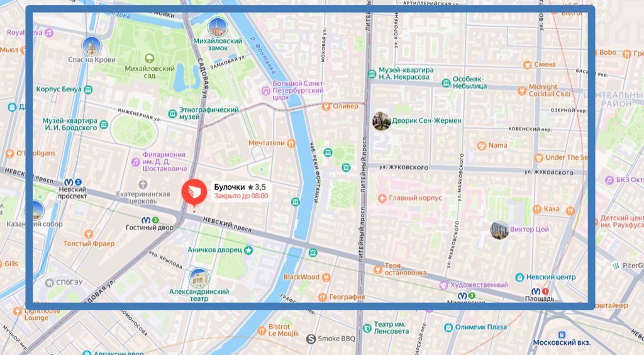Image resolution: width=644 pixels, height=355 pixels.
Task: Select the Гостиный двор metro icon
Action: [x=146, y=220]
